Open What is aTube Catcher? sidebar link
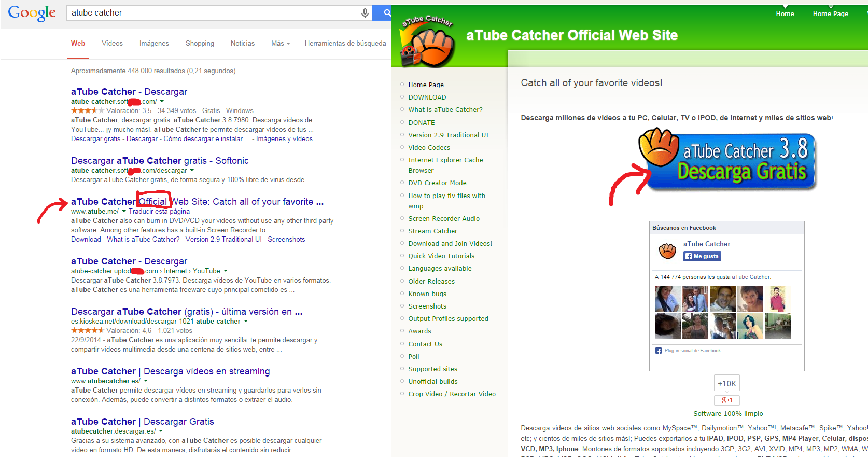The width and height of the screenshot is (868, 460). (x=445, y=110)
